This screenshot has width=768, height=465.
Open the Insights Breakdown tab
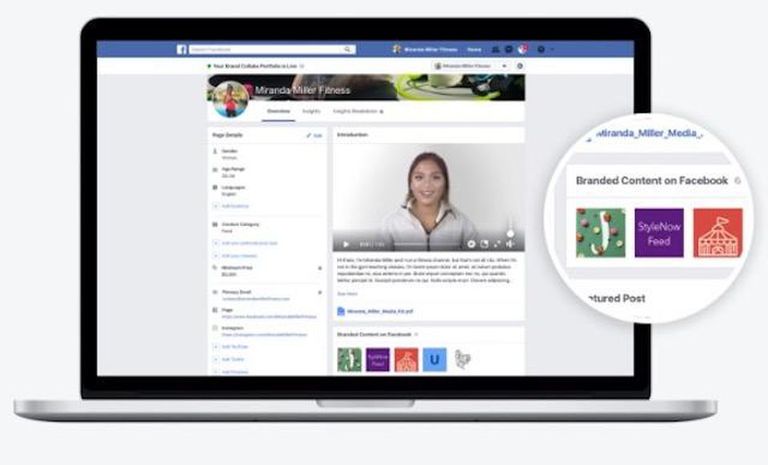tap(358, 111)
